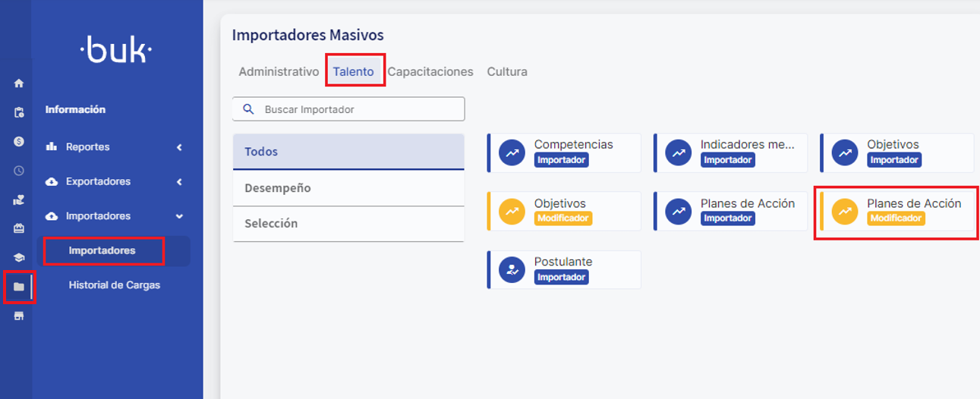Open the Capacitaciones tab

(x=430, y=72)
